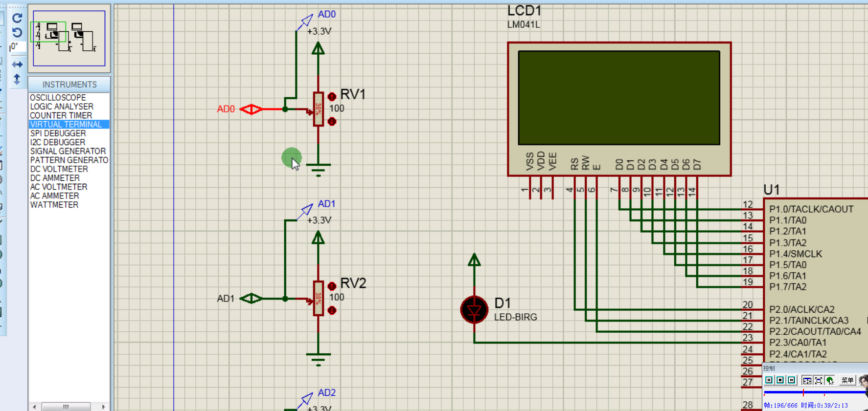Click the INSTRUMENTS panel header

coord(69,85)
